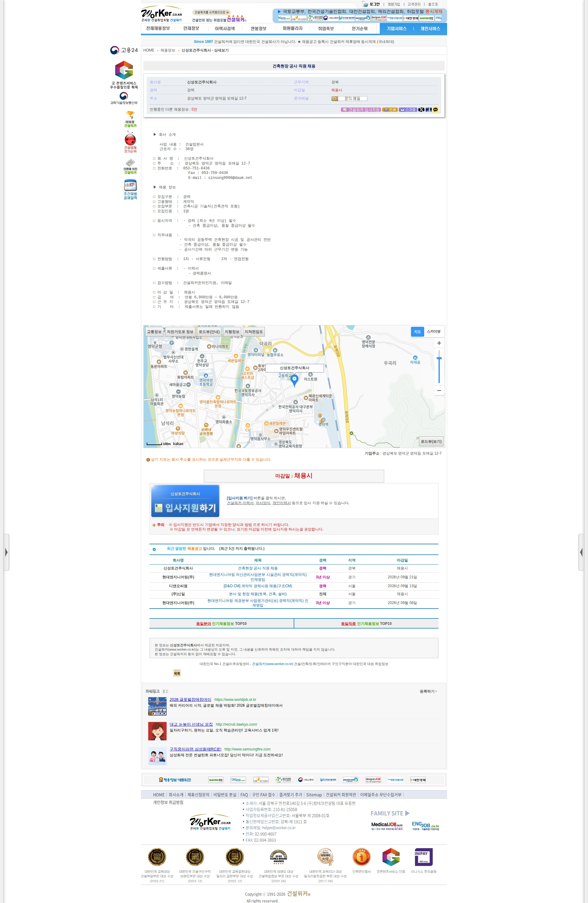Open the 인재정보 menu
The image size is (588, 903).
click(x=191, y=28)
